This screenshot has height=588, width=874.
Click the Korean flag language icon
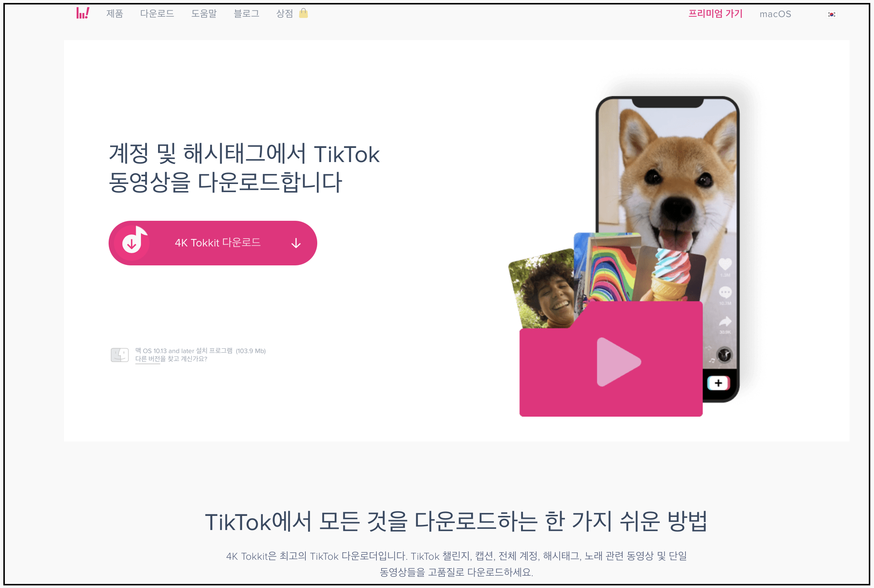click(x=832, y=14)
